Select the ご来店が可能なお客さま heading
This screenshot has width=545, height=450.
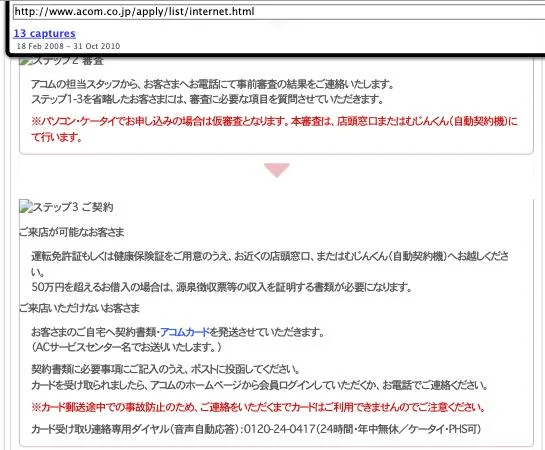[72, 232]
